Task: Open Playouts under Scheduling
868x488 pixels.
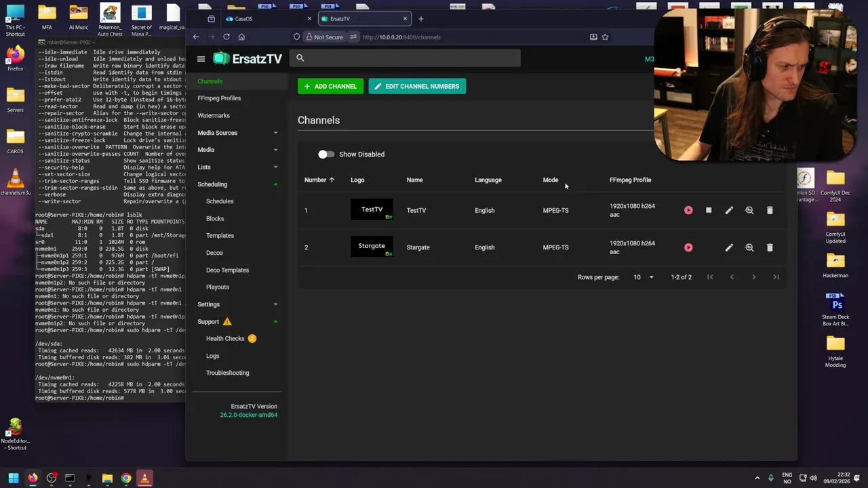Action: pos(218,287)
